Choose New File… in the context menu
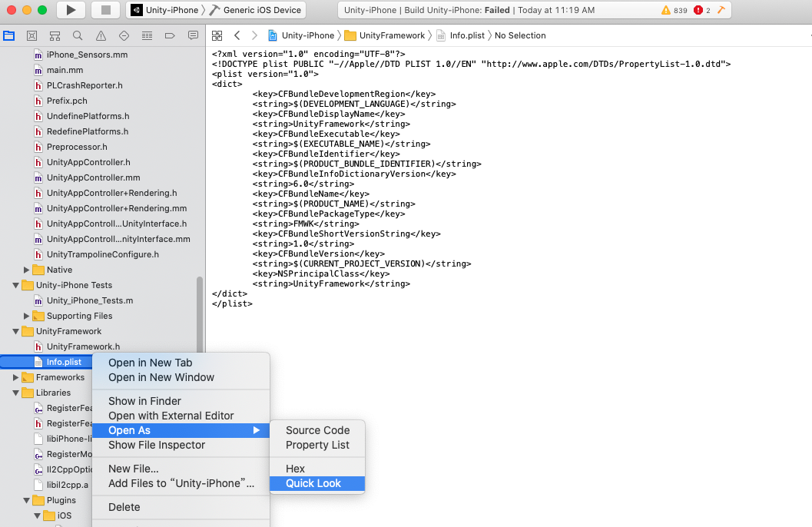Screen dimensions: 812x527 [181, 469]
